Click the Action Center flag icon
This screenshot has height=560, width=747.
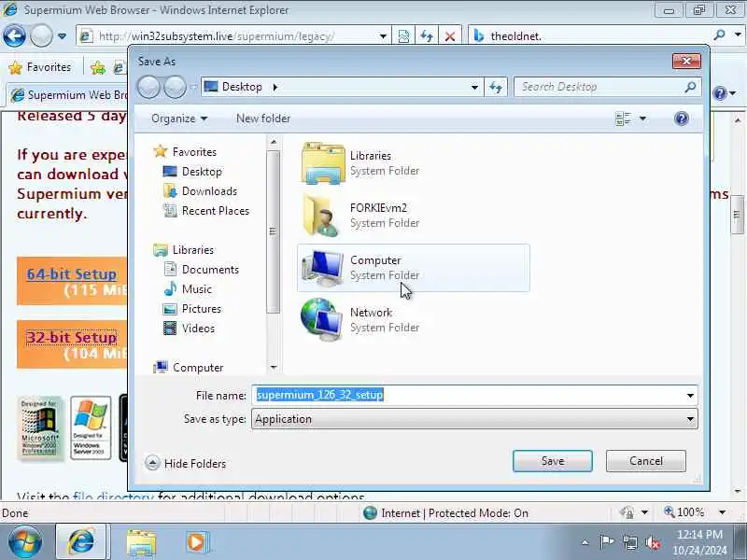click(606, 542)
